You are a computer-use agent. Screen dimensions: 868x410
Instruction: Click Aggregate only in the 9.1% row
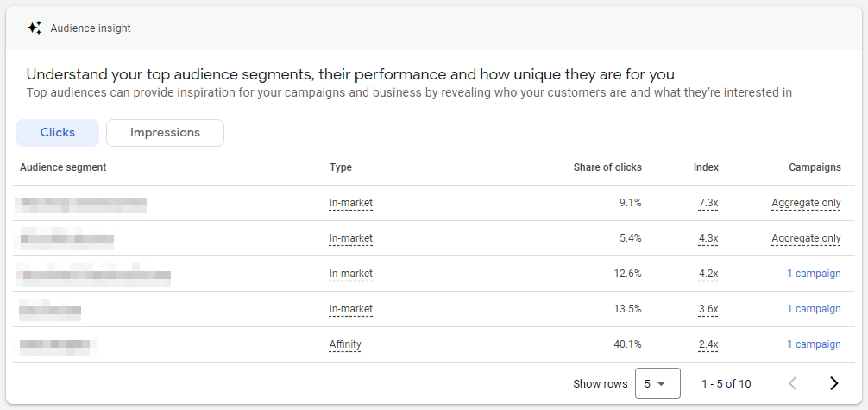tap(806, 204)
